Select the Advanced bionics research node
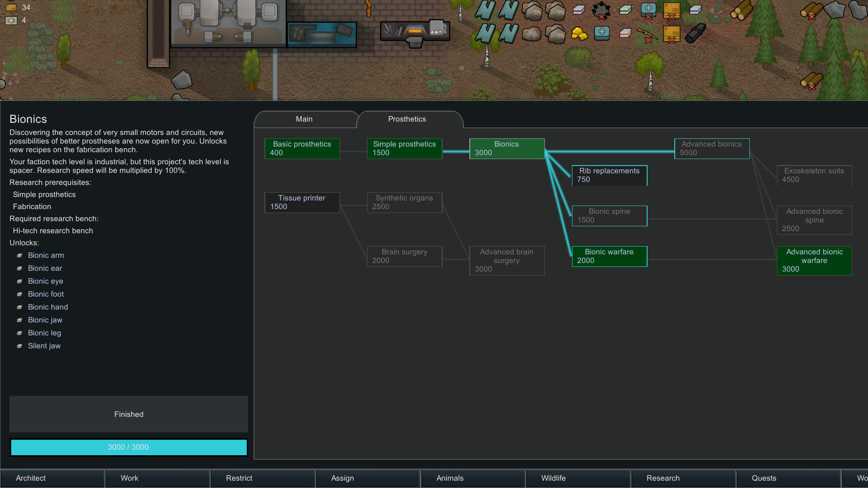 pyautogui.click(x=711, y=148)
